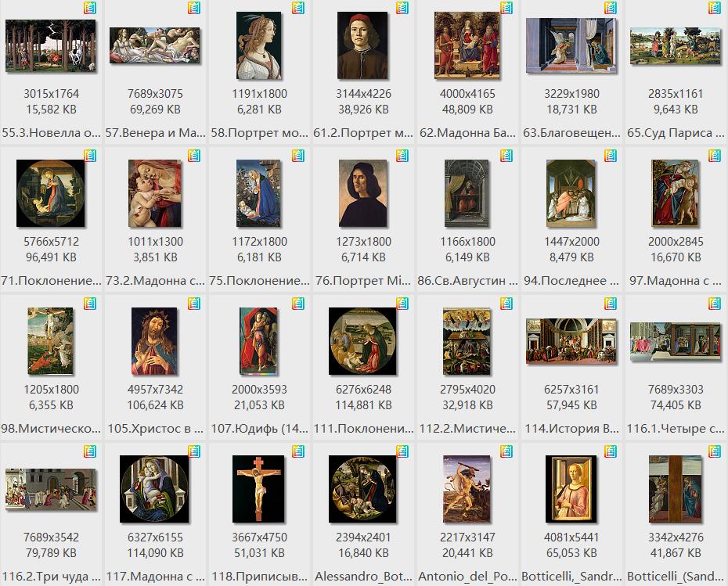
Task: Click the file-type badge above 116.1.Четыре thumbnail
Action: (x=714, y=304)
